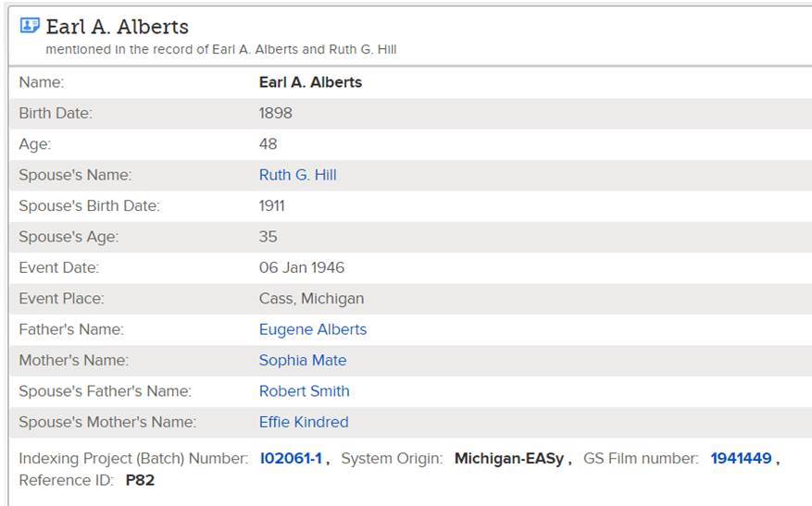The image size is (812, 506).
Task: Click the spouse's birth date 1911
Action: [271, 205]
